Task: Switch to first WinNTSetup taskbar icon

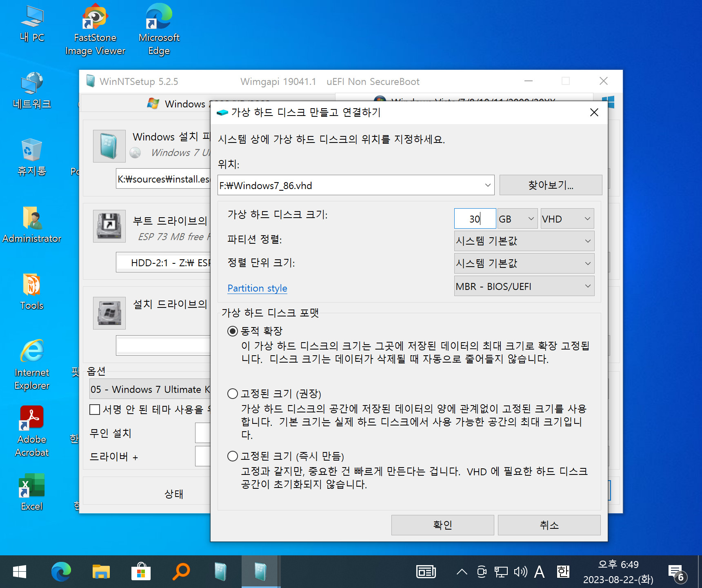Action: pyautogui.click(x=220, y=572)
